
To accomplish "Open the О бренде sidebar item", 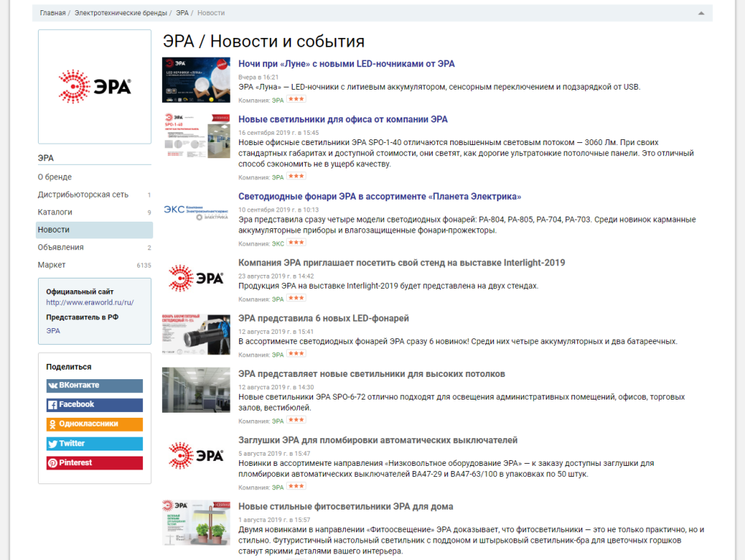I will point(55,176).
